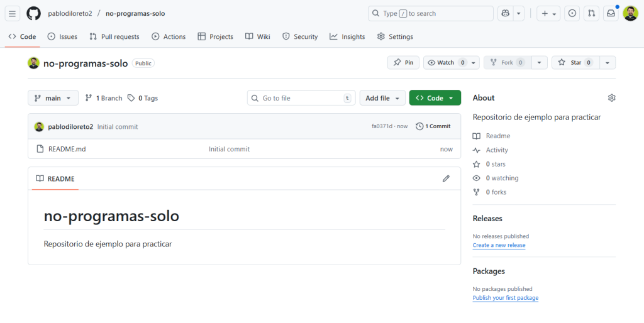Open the notifications inbox icon
The image size is (644, 323).
[610, 13]
